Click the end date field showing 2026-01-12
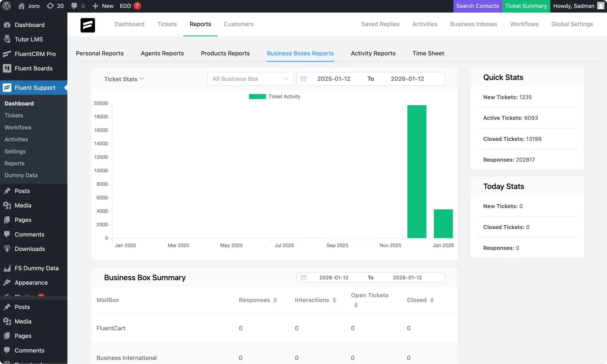Viewport: 607px width, 364px height. [407, 79]
